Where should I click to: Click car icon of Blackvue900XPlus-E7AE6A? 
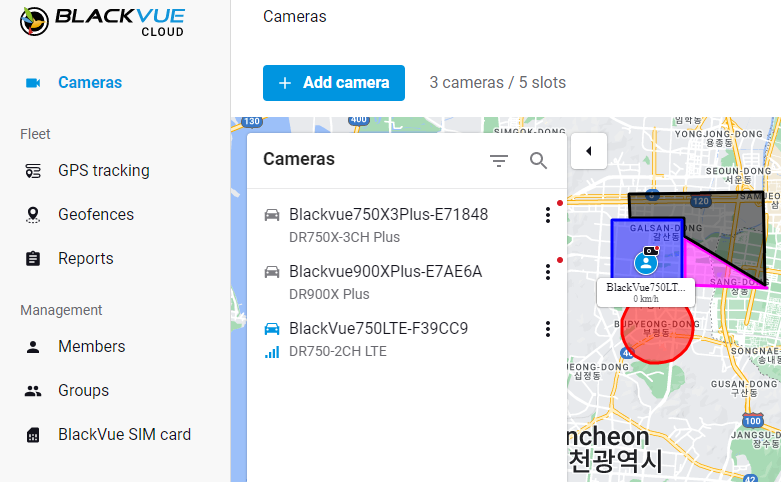(x=272, y=272)
